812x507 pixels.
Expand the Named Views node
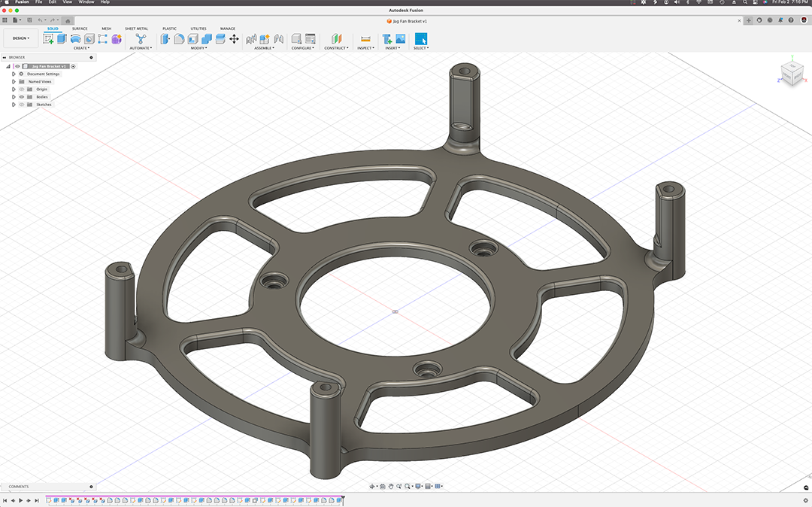(14, 82)
